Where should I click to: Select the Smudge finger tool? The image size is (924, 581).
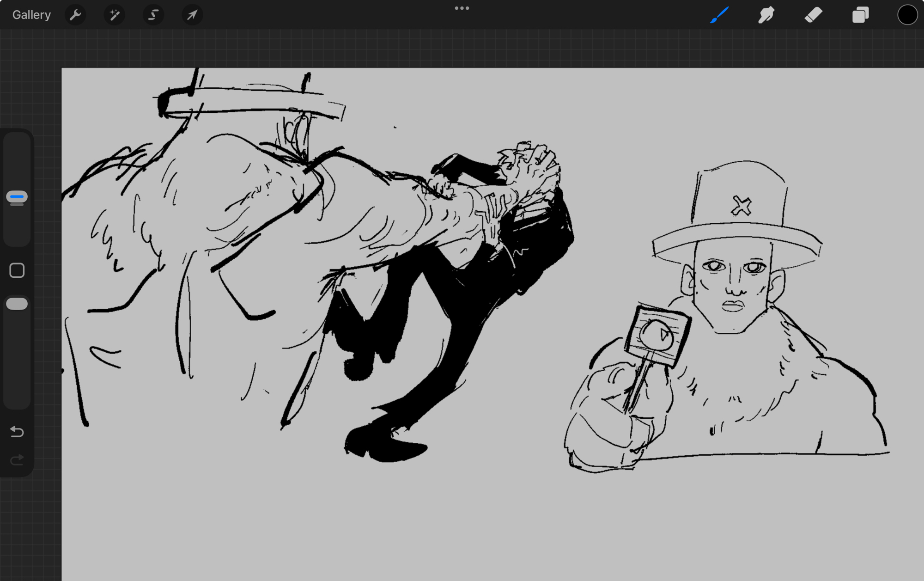(766, 15)
